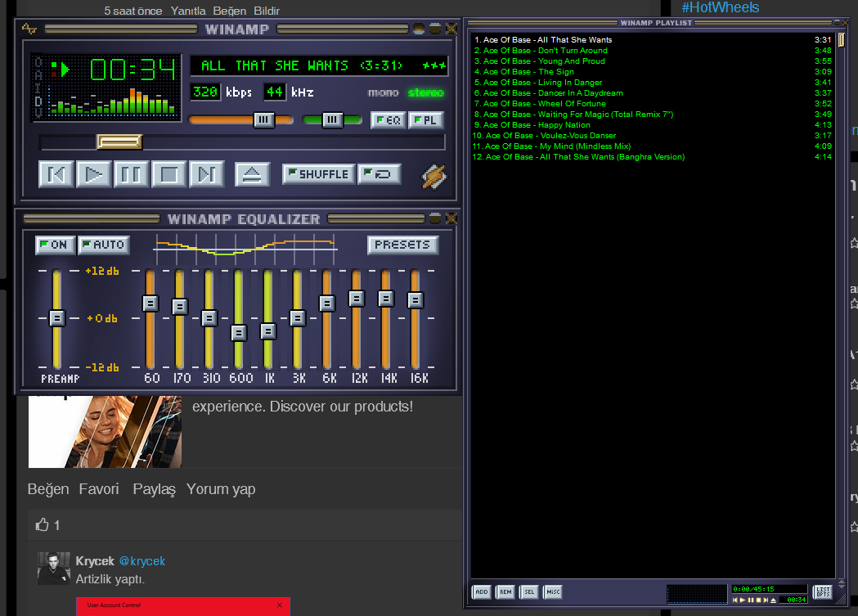
Task: Click the Favori link below the ad
Action: tap(98, 489)
